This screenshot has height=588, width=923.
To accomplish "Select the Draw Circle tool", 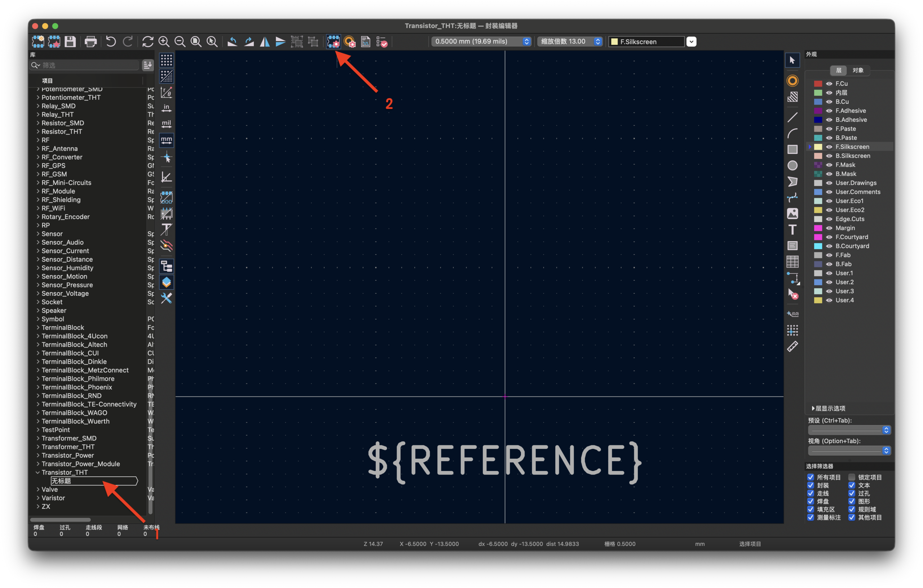I will click(792, 165).
